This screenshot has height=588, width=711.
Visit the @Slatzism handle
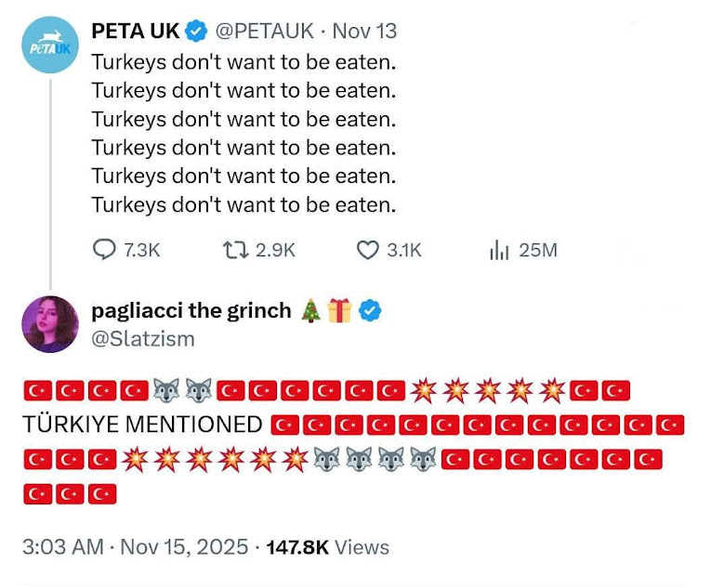click(x=143, y=338)
